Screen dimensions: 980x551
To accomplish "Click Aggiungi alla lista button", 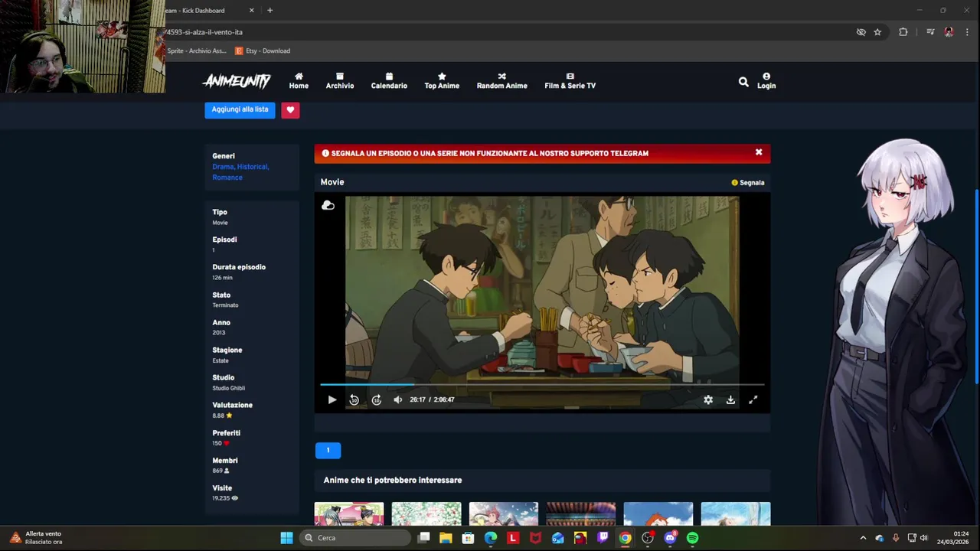I will click(x=240, y=109).
